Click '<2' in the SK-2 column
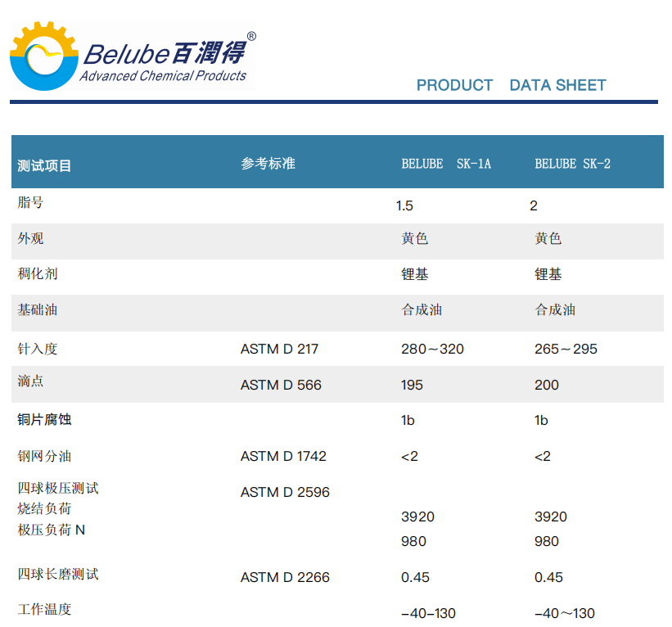The height and width of the screenshot is (627, 672). click(542, 457)
